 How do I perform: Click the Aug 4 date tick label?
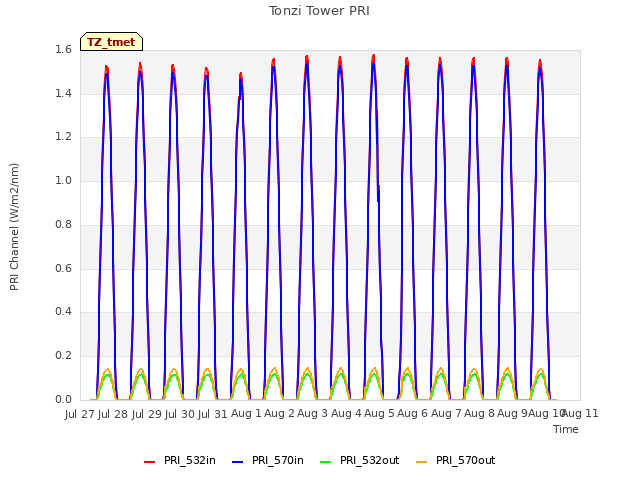(x=346, y=414)
